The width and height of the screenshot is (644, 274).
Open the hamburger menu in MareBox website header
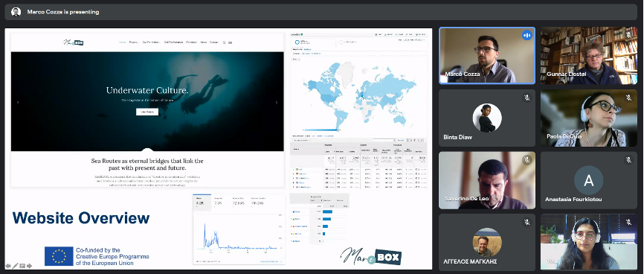point(230,42)
